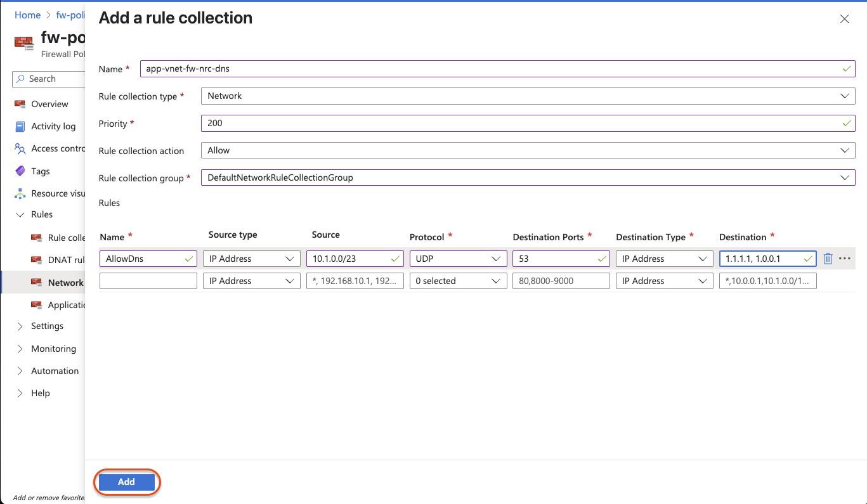Click the Destination Ports column header

click(548, 236)
